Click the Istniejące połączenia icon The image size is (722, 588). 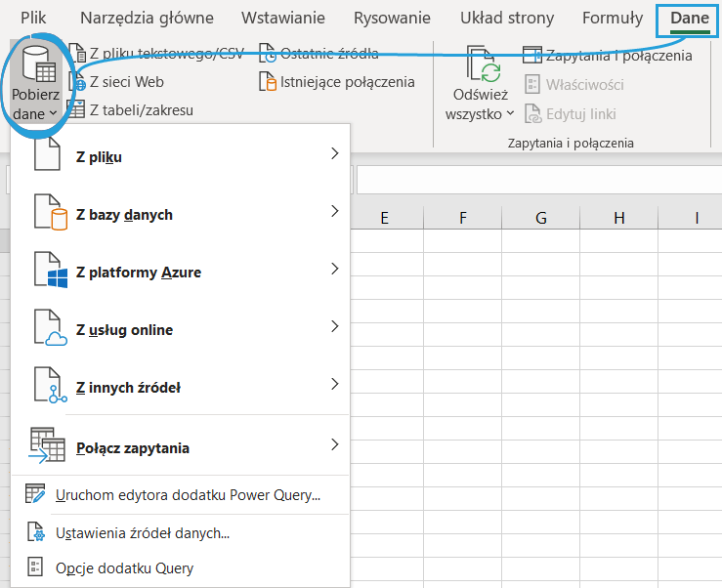coord(267,82)
